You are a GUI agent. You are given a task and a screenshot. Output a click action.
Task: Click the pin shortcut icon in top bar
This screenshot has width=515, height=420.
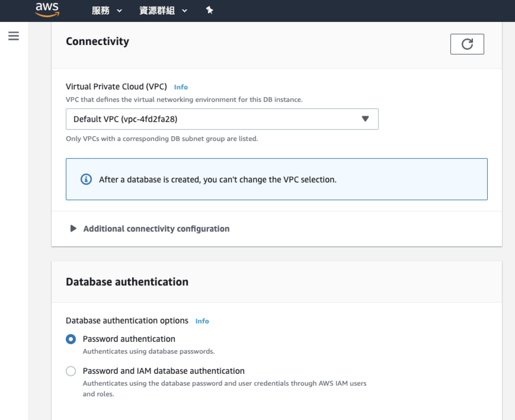tap(209, 10)
